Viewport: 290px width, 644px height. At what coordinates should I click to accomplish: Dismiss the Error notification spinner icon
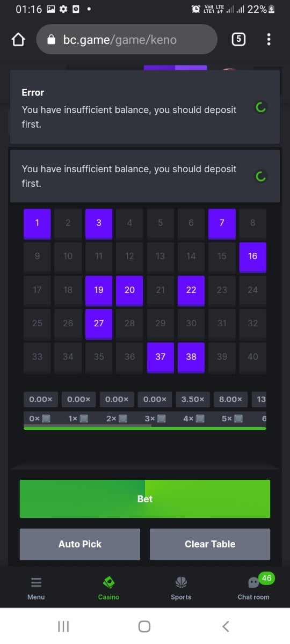coord(260,108)
